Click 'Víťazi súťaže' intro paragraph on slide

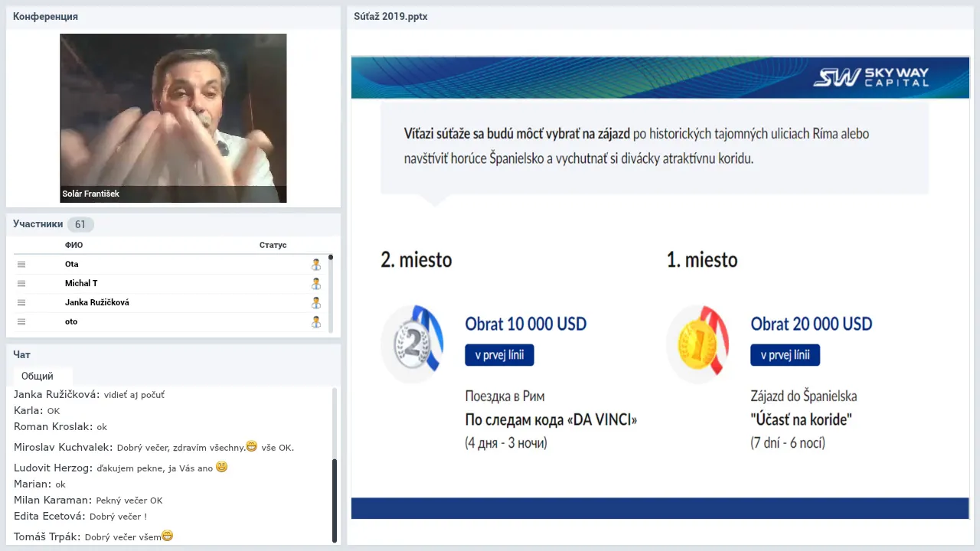(637, 145)
